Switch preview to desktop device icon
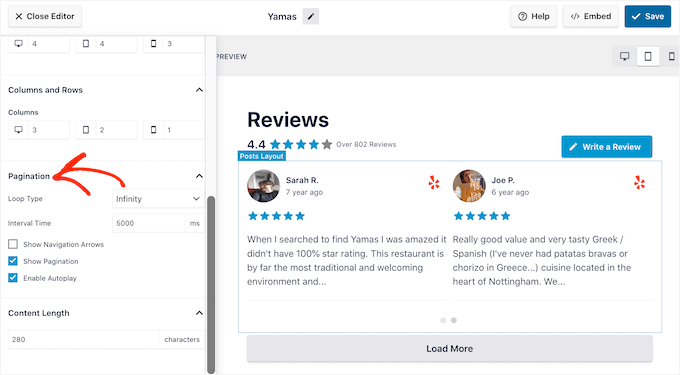The width and height of the screenshot is (680, 375). pyautogui.click(x=624, y=56)
